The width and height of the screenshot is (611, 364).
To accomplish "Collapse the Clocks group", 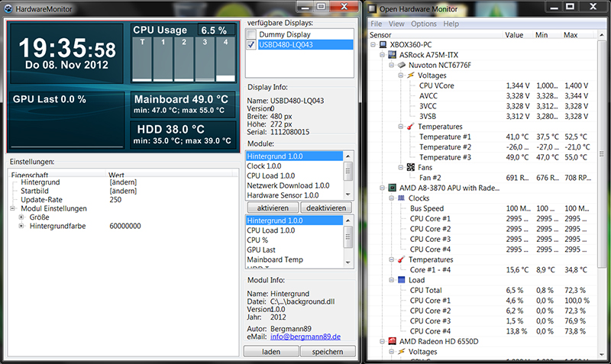I will coord(391,198).
